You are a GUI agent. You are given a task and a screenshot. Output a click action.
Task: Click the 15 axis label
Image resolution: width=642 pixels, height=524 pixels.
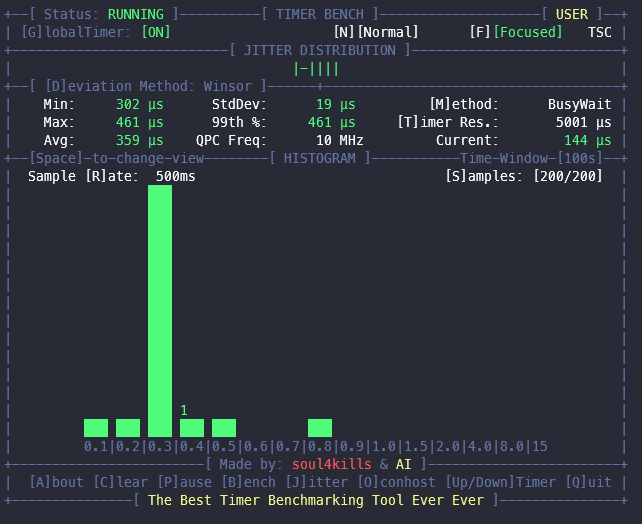(540, 446)
